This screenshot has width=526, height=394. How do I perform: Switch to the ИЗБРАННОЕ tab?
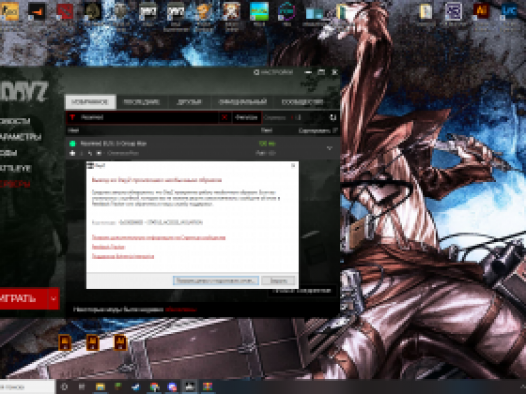pos(90,102)
